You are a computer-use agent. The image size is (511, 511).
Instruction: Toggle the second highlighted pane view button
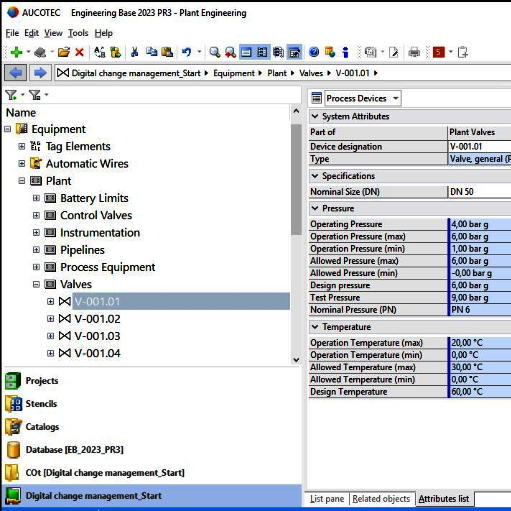pos(262,52)
